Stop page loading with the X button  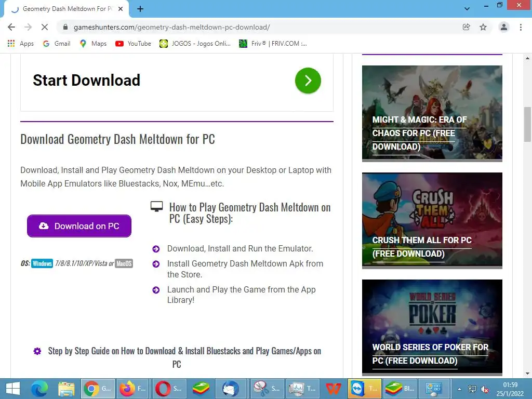(45, 27)
